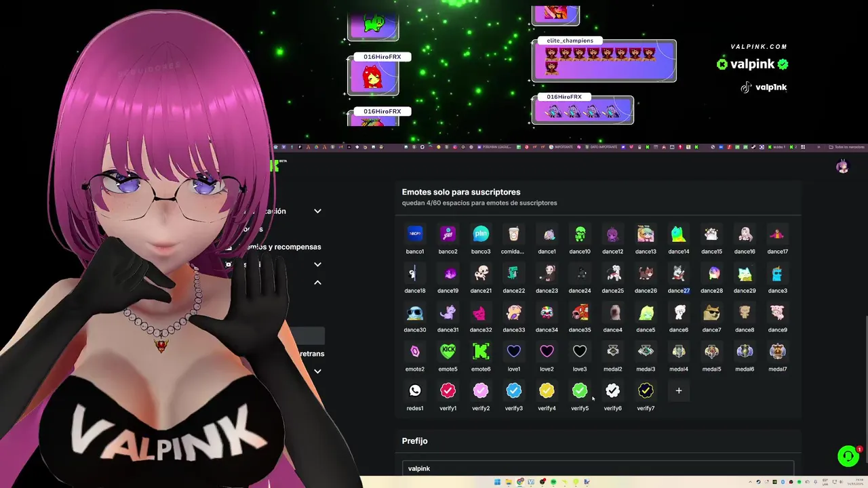Image resolution: width=868 pixels, height=488 pixels.
Task: Click the love2 pink heart emote
Action: coord(547,352)
